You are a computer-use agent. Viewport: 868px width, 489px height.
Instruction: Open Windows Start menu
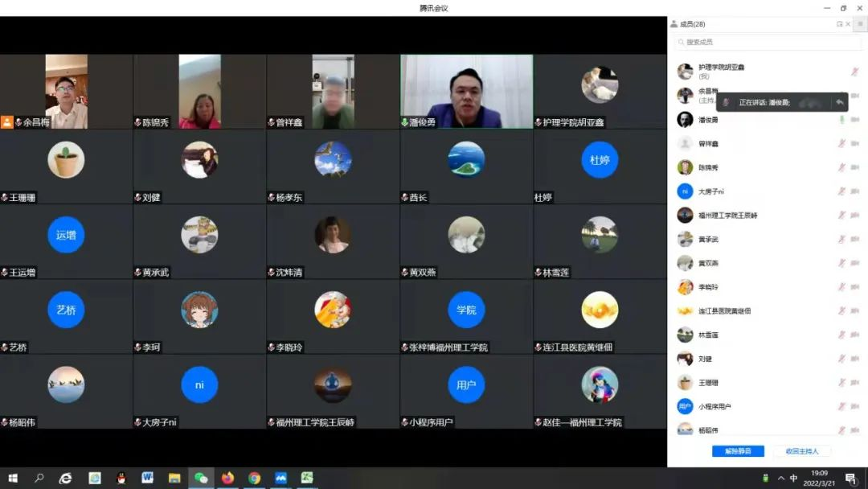click(13, 478)
